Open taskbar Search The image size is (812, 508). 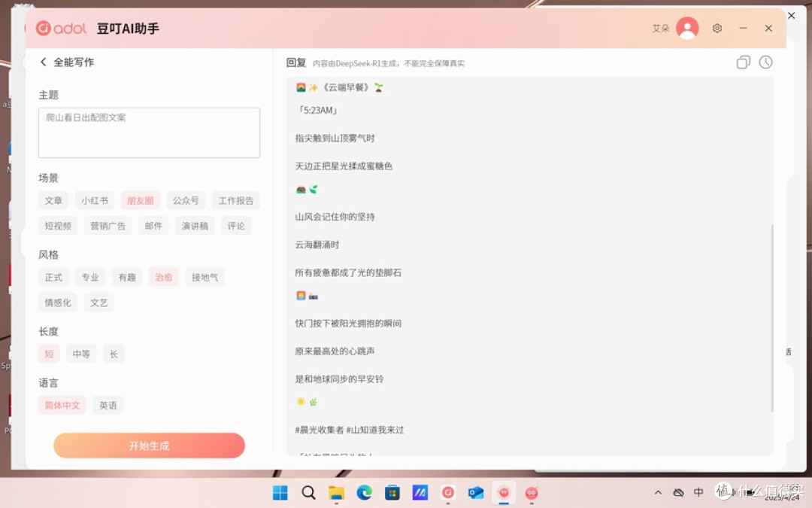(x=309, y=492)
